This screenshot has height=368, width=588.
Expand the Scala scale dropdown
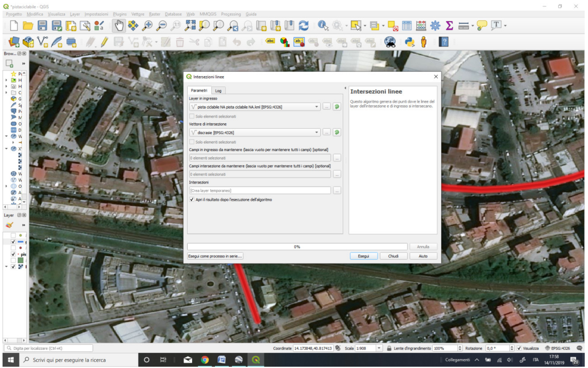(x=379, y=348)
